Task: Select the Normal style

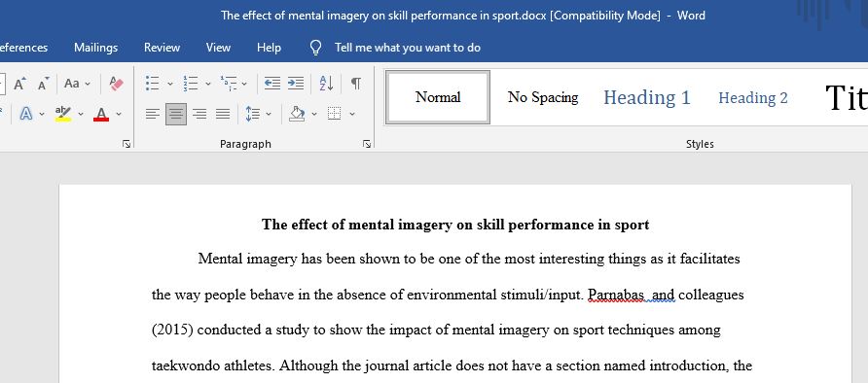Action: 438,97
